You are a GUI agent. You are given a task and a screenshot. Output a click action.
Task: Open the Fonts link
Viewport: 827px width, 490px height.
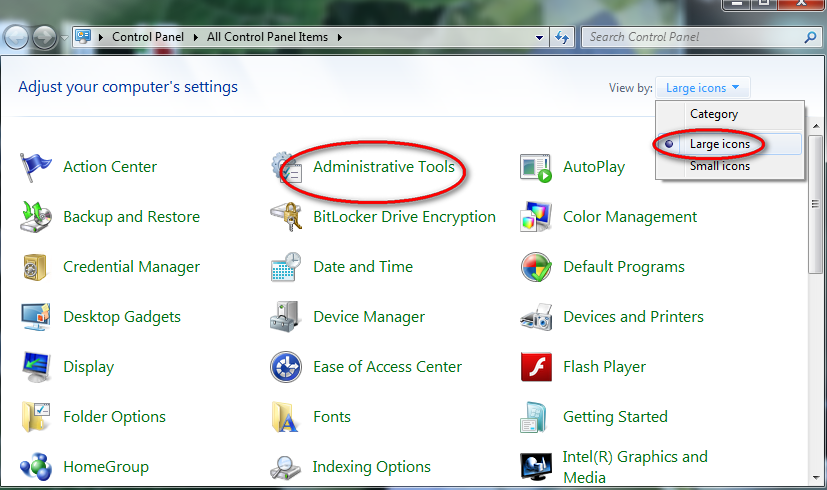tap(332, 417)
